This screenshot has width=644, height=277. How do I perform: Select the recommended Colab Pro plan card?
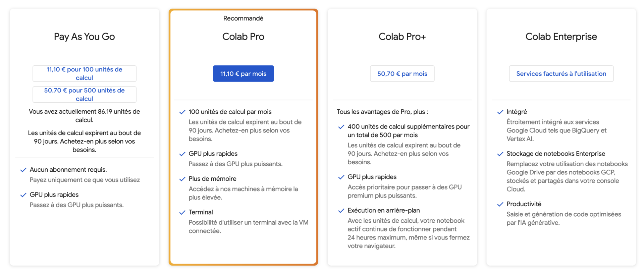pos(243,37)
